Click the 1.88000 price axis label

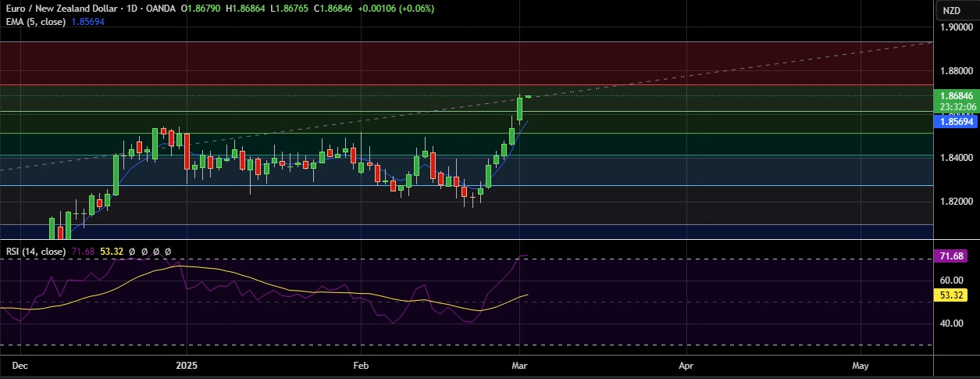tap(957, 71)
